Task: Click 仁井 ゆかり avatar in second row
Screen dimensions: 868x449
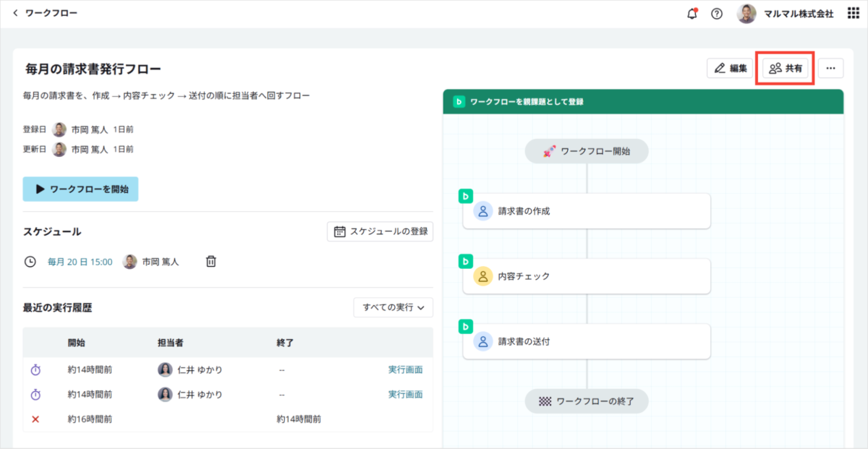Action: [x=166, y=394]
